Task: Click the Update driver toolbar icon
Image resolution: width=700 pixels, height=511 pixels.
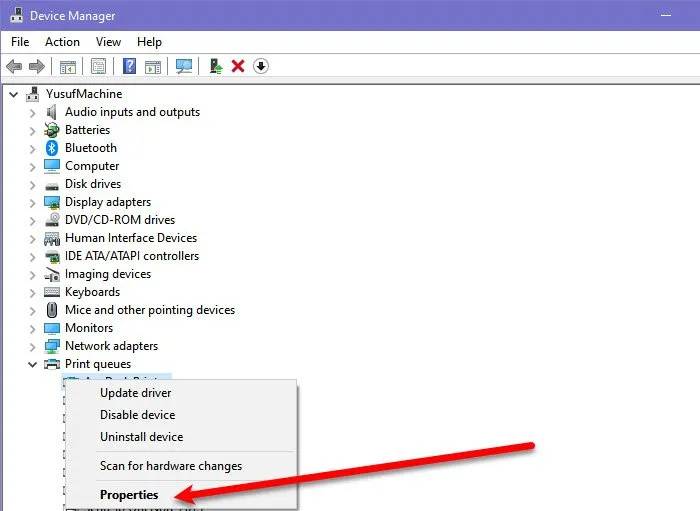Action: (216, 66)
